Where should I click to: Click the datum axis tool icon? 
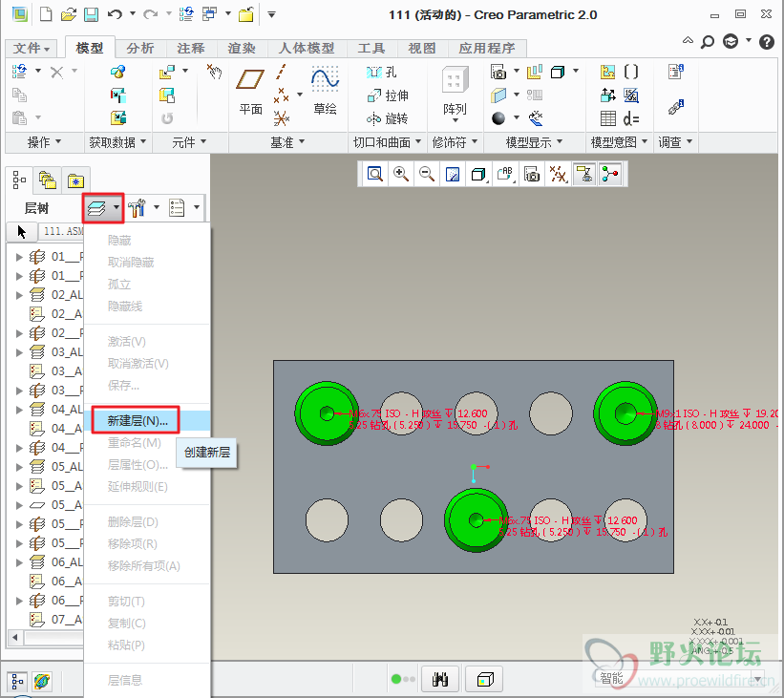click(x=281, y=72)
